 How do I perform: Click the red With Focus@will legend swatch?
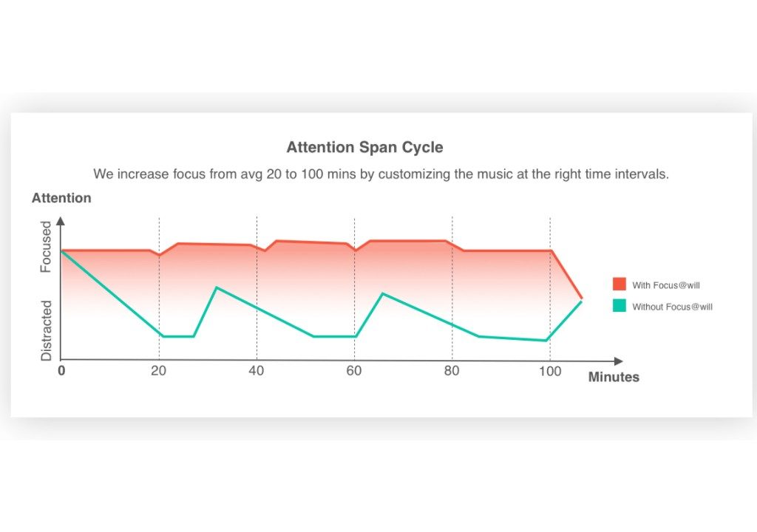click(619, 284)
